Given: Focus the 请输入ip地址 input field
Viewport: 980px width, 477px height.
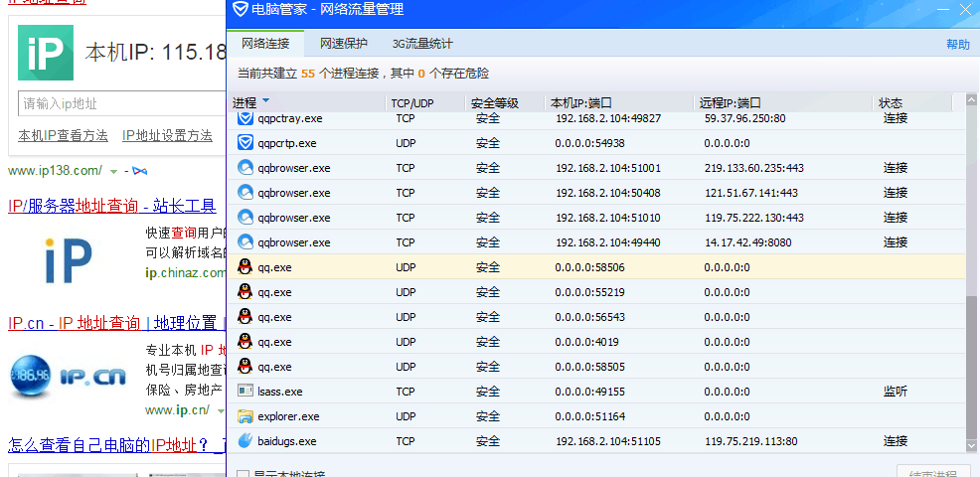Looking at the screenshot, I should [x=122, y=103].
